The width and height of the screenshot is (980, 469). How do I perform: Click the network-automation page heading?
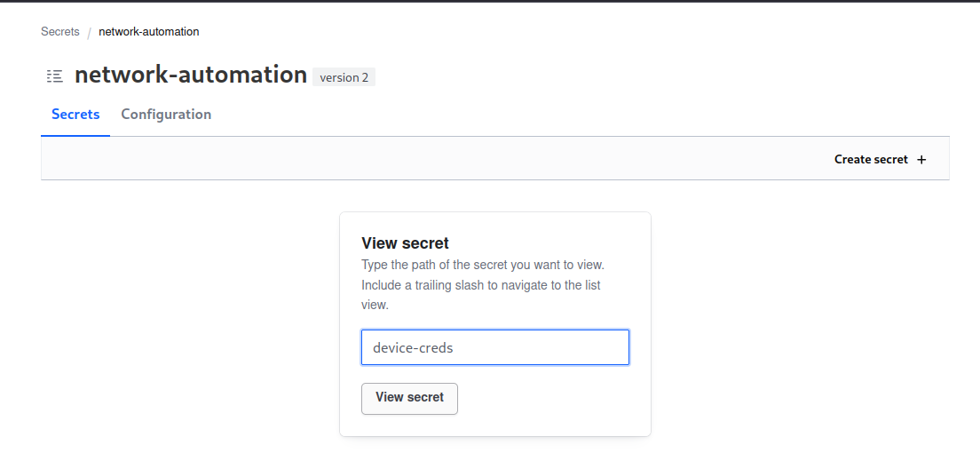(191, 75)
